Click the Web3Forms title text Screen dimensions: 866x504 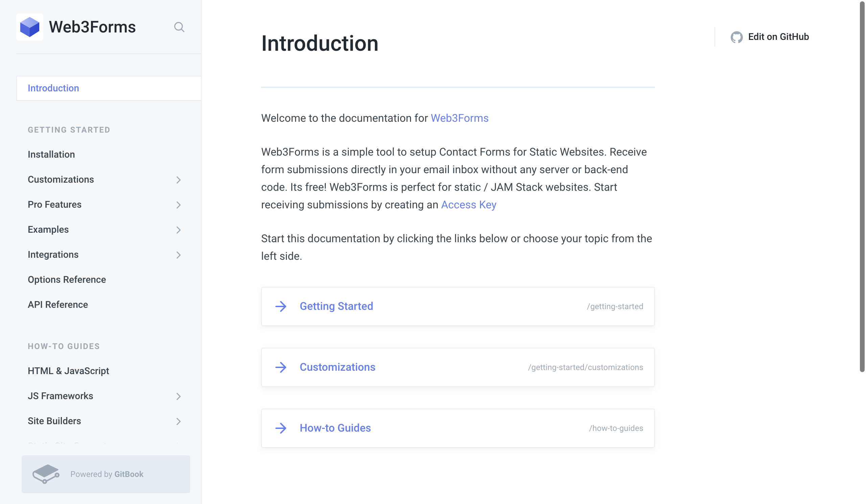pyautogui.click(x=92, y=27)
